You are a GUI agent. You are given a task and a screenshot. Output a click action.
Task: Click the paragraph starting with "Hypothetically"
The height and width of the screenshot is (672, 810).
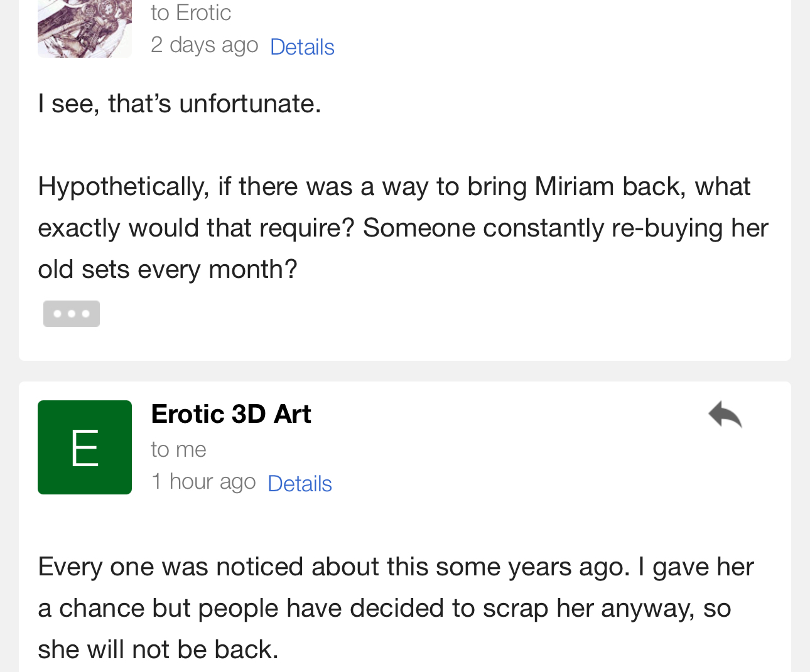[402, 228]
